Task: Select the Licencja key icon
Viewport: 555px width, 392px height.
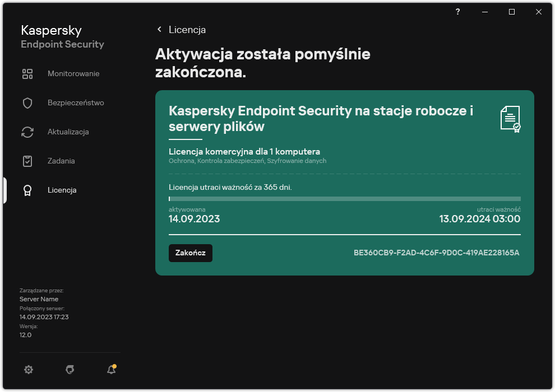Action: (x=27, y=190)
